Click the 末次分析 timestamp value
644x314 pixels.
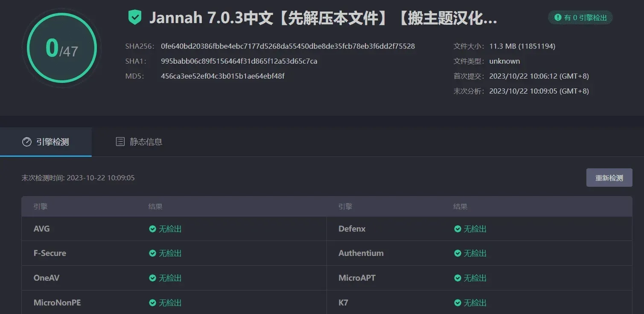(x=539, y=91)
